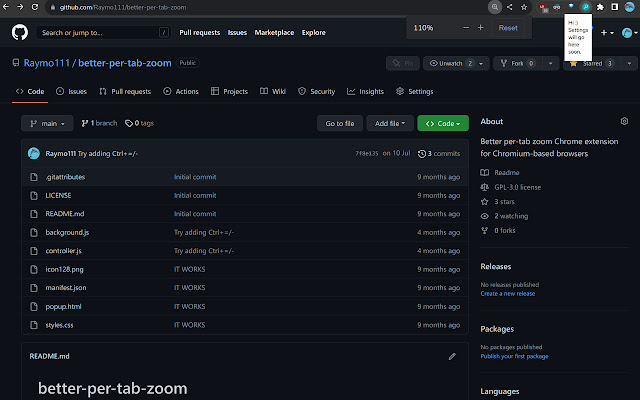Click the browser address bar URL
640x400 pixels.
tap(123, 7)
